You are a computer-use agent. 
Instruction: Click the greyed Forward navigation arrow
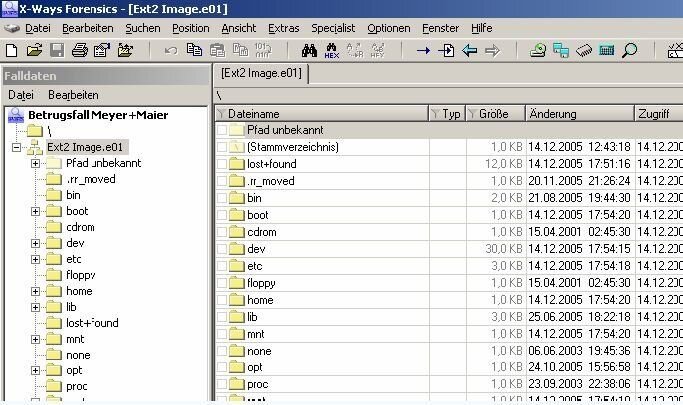pos(492,51)
